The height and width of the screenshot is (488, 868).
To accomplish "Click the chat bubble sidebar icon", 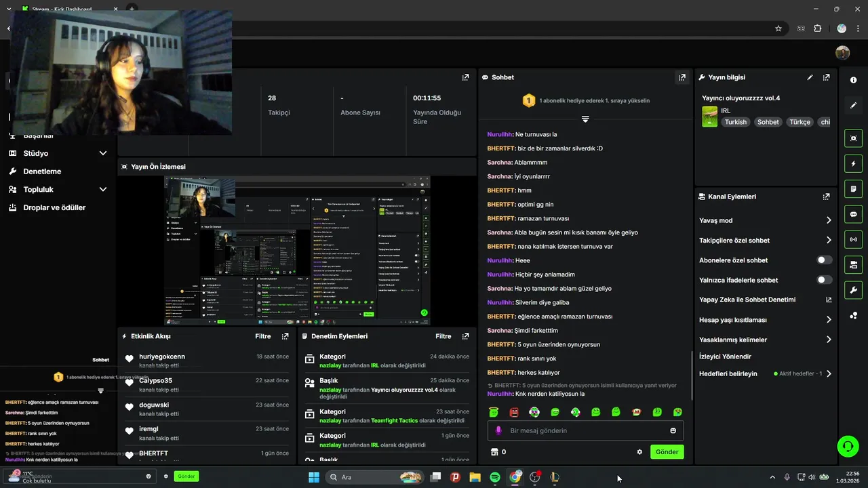I will point(853,214).
